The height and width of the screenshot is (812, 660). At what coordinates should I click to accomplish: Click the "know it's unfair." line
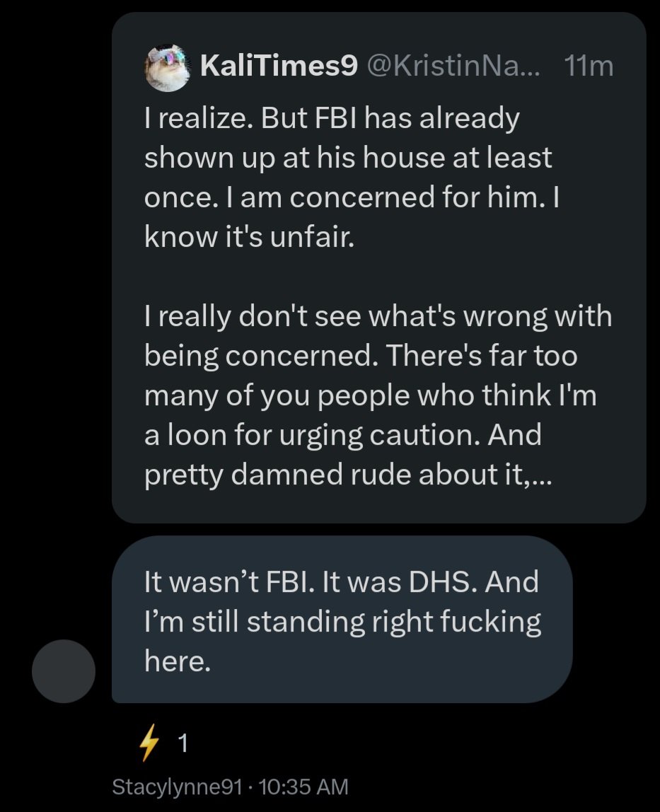pos(248,238)
